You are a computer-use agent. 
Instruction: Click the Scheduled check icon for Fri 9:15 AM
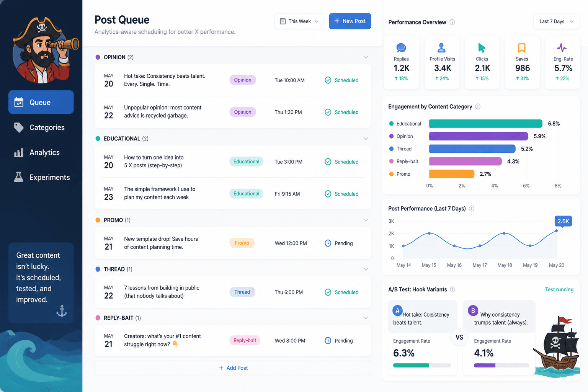pyautogui.click(x=328, y=194)
